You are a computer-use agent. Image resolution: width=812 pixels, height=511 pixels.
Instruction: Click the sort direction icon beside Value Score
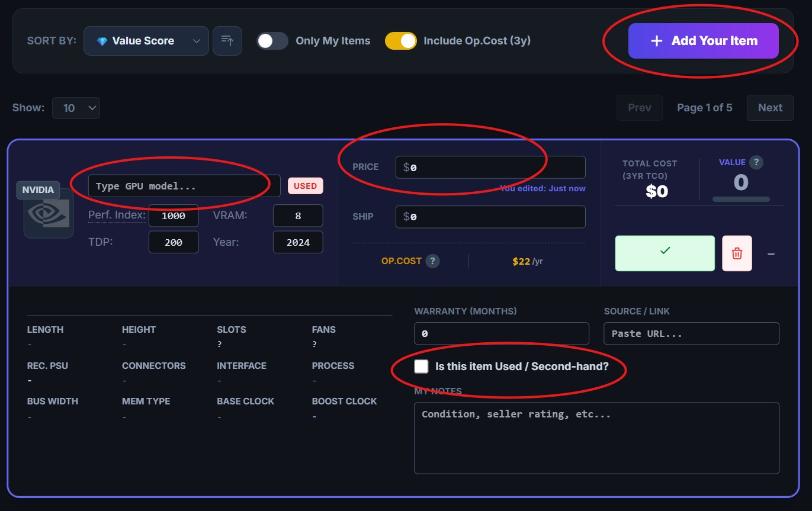[227, 40]
